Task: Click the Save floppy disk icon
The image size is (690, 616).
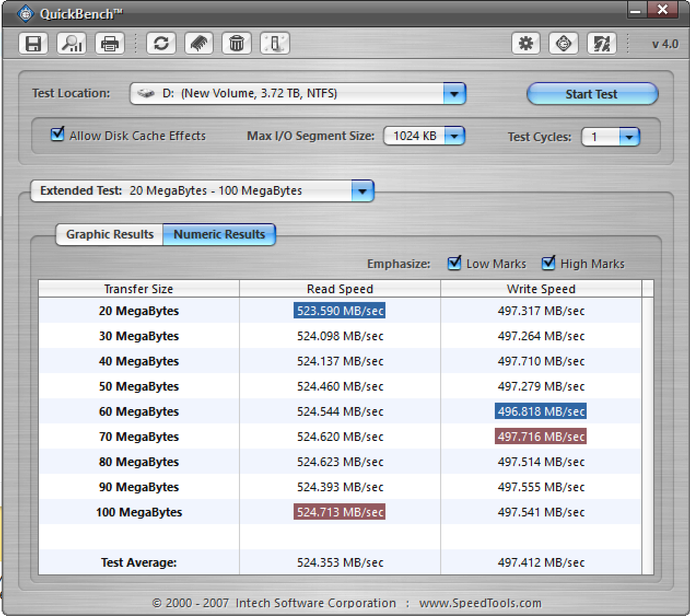Action: point(33,44)
